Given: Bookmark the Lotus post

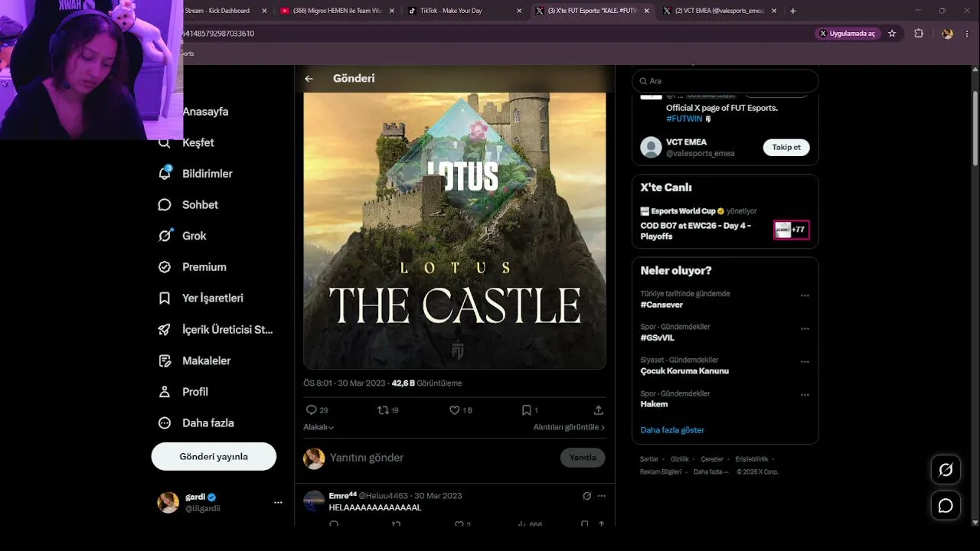Looking at the screenshot, I should tap(527, 410).
